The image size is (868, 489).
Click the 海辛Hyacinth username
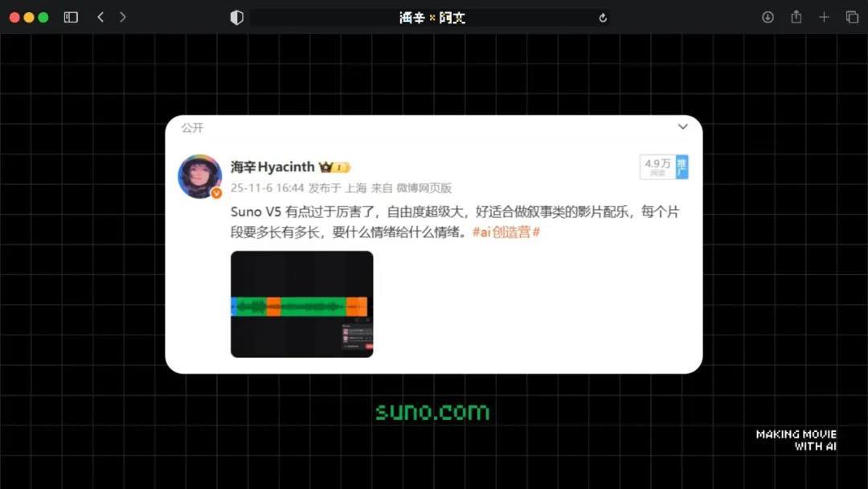click(272, 167)
